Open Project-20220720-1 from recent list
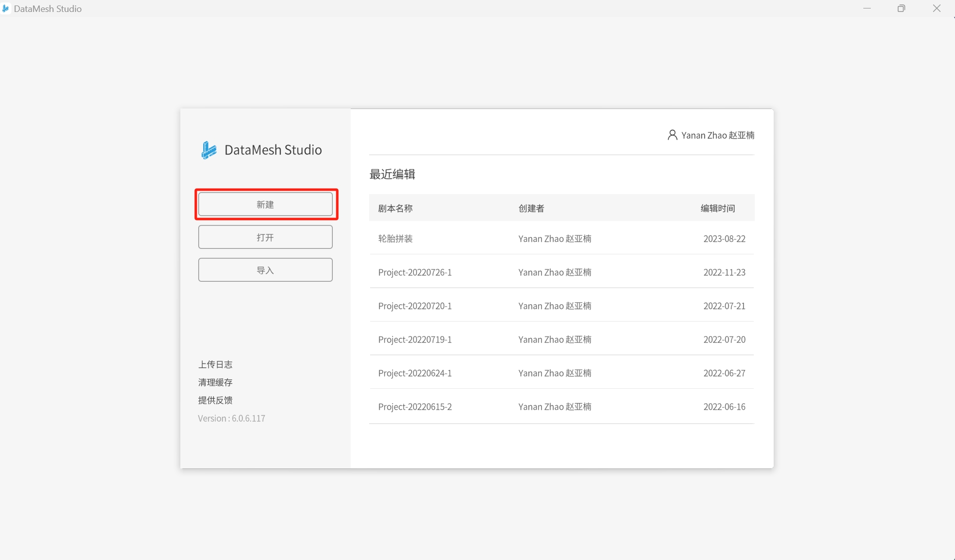Viewport: 955px width, 560px height. point(561,306)
